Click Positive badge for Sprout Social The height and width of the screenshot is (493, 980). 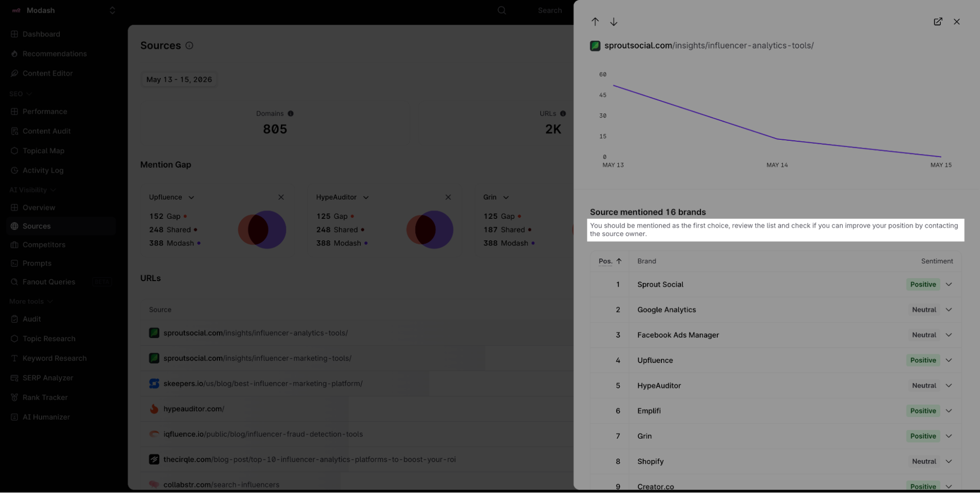point(923,285)
